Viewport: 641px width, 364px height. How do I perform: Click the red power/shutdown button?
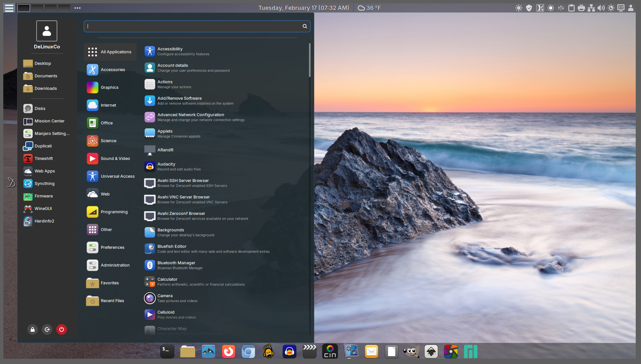pyautogui.click(x=62, y=329)
